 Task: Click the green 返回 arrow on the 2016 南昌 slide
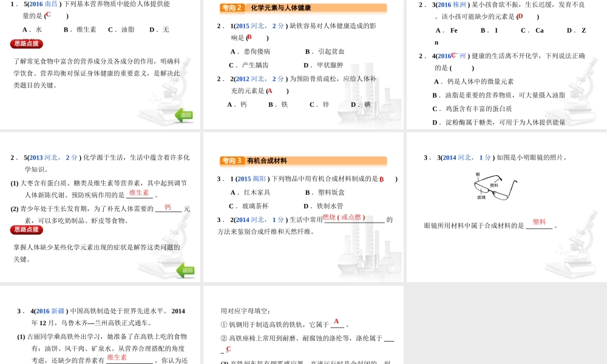[184, 115]
